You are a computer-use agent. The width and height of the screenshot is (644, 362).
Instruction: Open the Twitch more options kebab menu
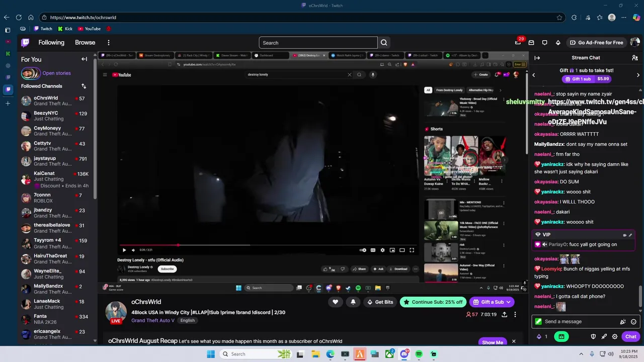point(108,43)
